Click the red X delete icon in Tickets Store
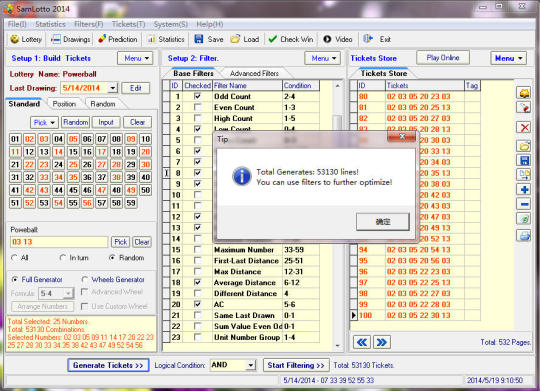Screen dimensions: 540x391 (x=524, y=127)
